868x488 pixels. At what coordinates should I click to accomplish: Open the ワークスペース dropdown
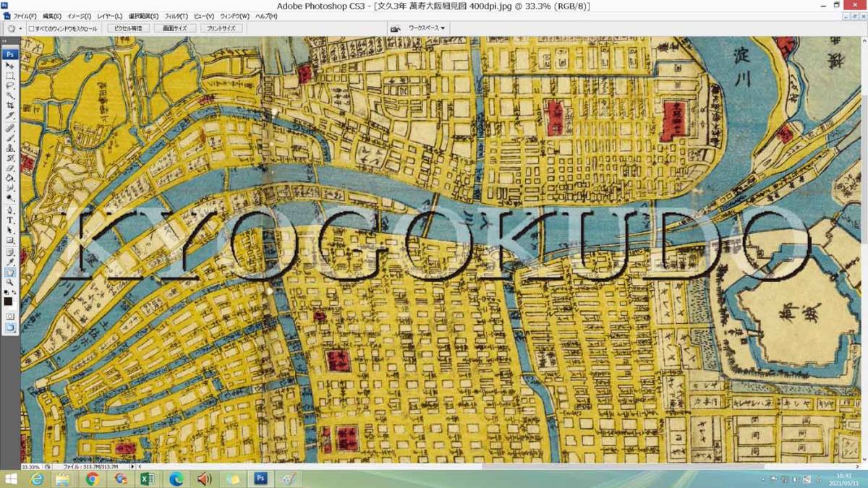[x=427, y=28]
